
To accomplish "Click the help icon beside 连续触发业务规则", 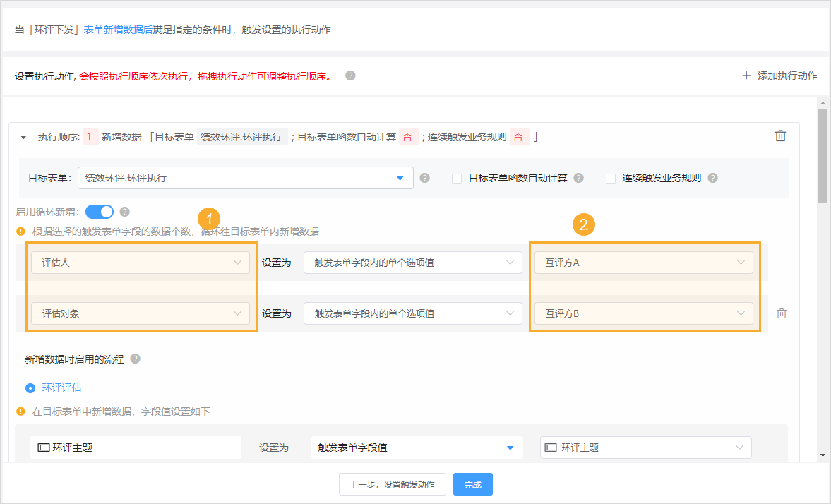I will coord(712,178).
